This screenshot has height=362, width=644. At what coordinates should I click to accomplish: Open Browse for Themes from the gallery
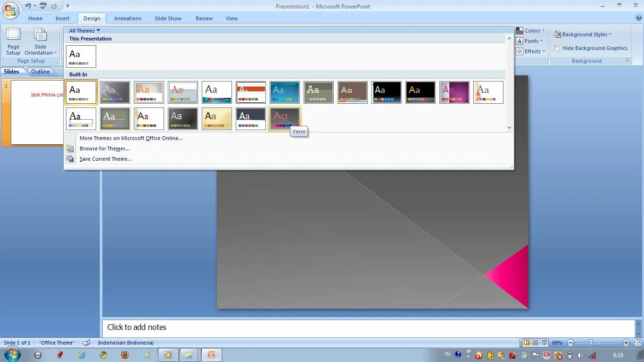105,148
